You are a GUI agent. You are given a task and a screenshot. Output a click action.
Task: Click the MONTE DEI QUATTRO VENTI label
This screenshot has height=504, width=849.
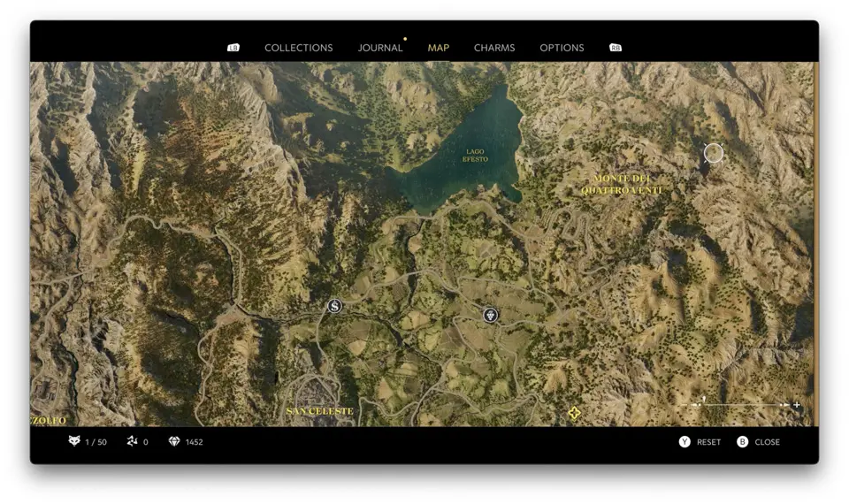pos(621,184)
